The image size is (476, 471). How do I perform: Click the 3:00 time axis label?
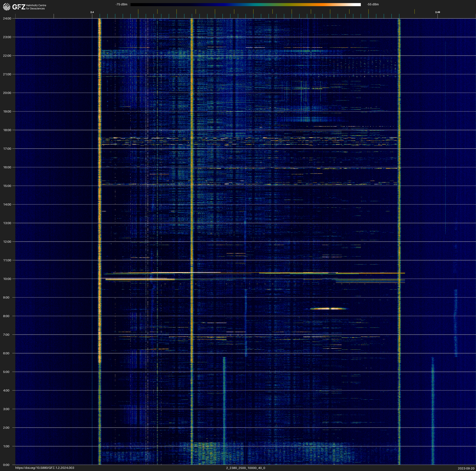pos(6,409)
